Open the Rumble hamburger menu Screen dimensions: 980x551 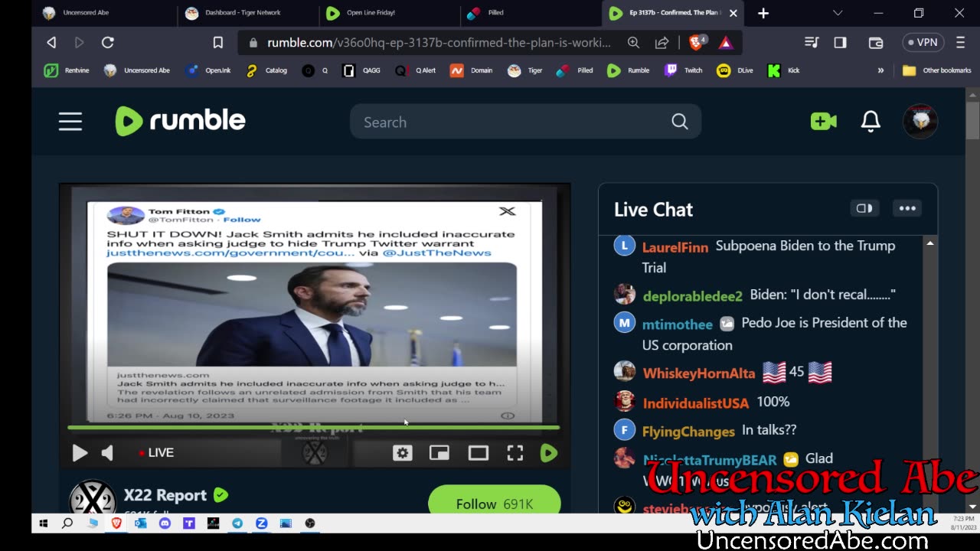click(x=70, y=122)
